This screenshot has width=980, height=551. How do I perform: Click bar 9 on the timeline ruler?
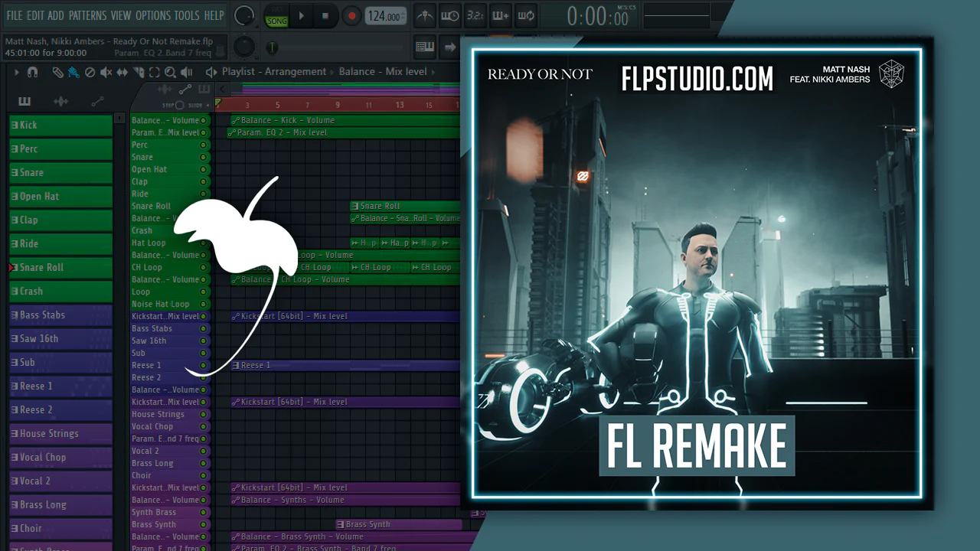[337, 105]
